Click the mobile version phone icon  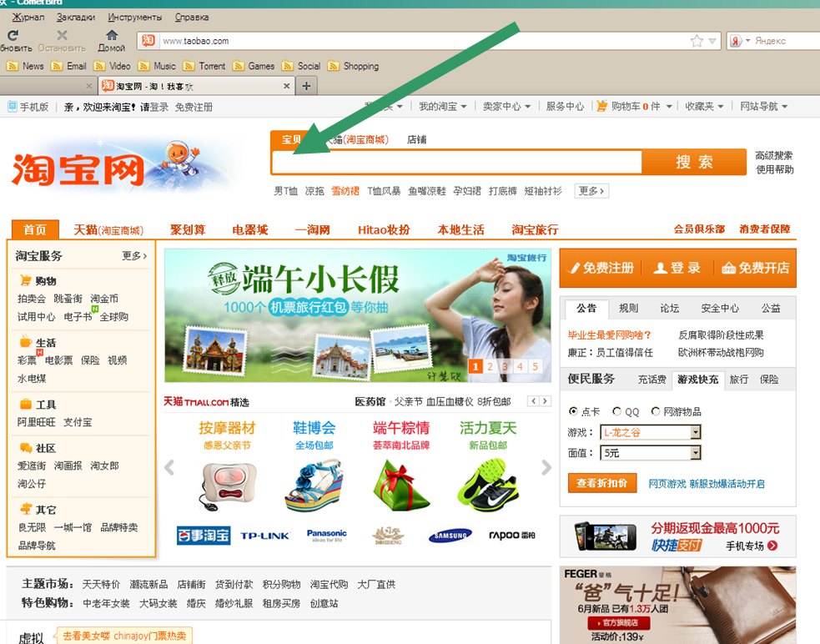click(x=13, y=107)
